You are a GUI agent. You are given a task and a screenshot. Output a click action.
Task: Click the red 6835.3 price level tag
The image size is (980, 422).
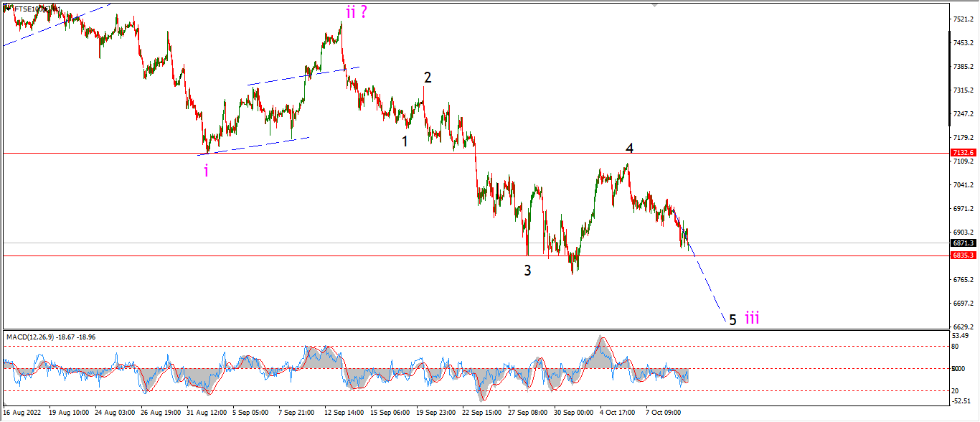point(961,255)
